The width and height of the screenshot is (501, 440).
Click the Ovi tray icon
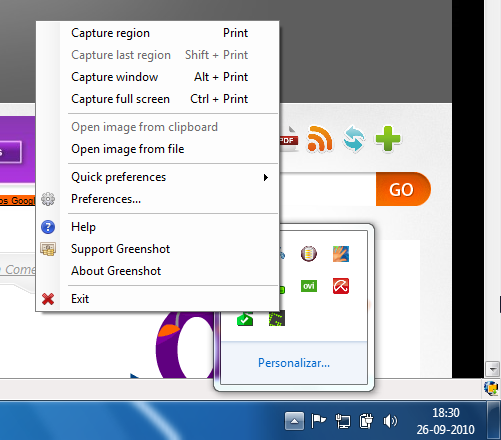[x=309, y=286]
